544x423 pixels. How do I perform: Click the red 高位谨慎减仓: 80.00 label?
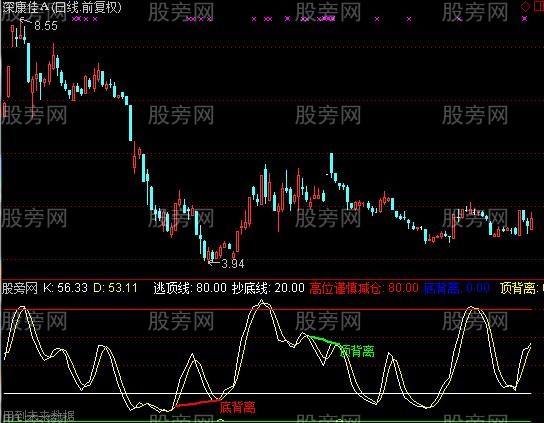pos(364,288)
